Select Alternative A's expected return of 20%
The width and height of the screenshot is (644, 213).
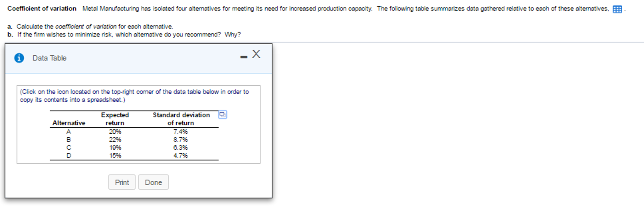point(116,131)
